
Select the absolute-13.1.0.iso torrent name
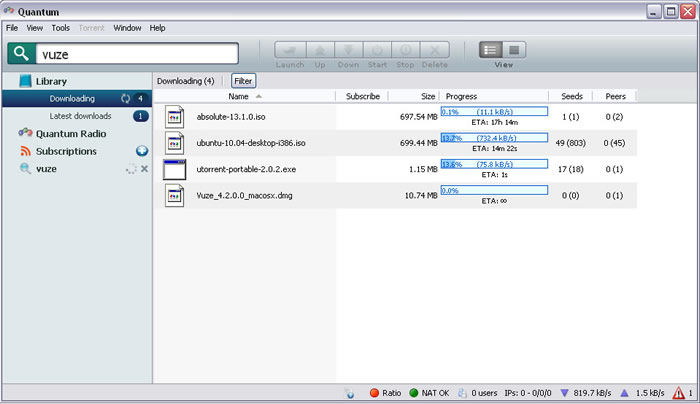tap(231, 117)
